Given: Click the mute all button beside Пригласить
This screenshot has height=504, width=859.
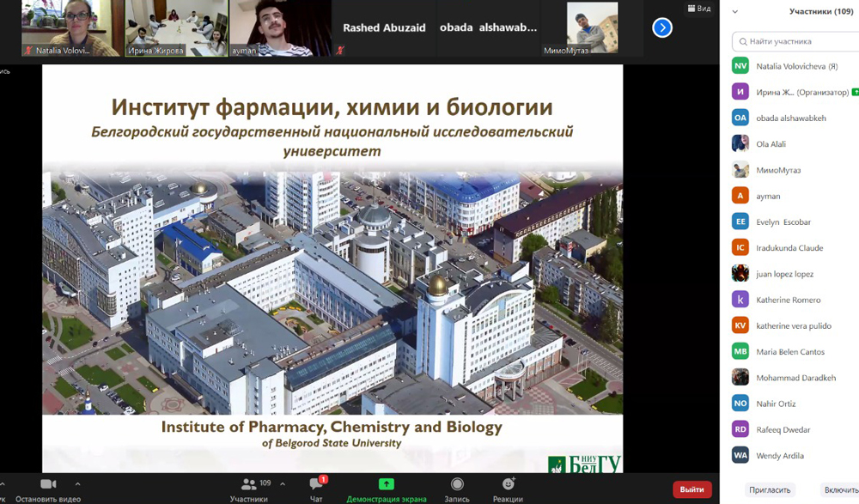Looking at the screenshot, I should click(840, 489).
